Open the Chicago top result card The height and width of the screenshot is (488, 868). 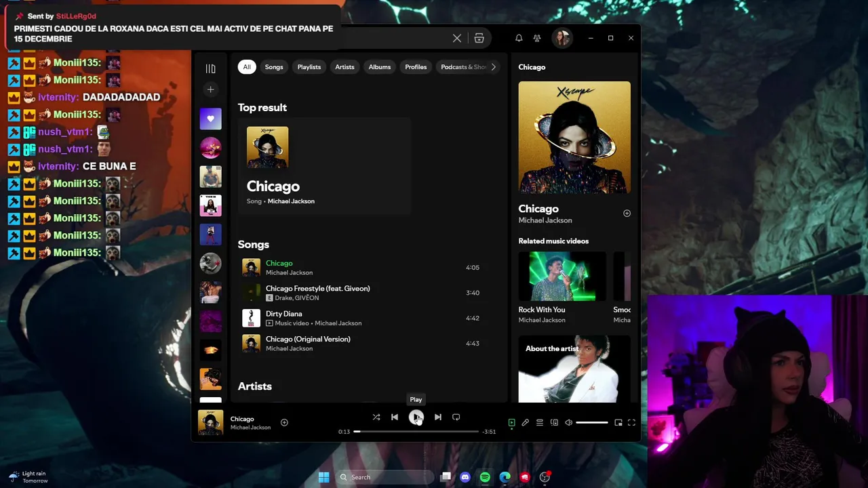[324, 166]
